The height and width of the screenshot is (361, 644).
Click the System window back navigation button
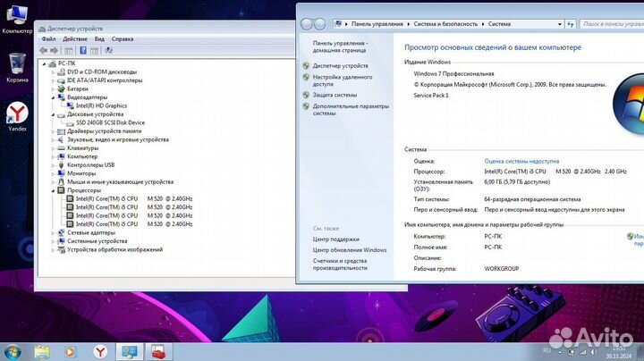coord(307,24)
